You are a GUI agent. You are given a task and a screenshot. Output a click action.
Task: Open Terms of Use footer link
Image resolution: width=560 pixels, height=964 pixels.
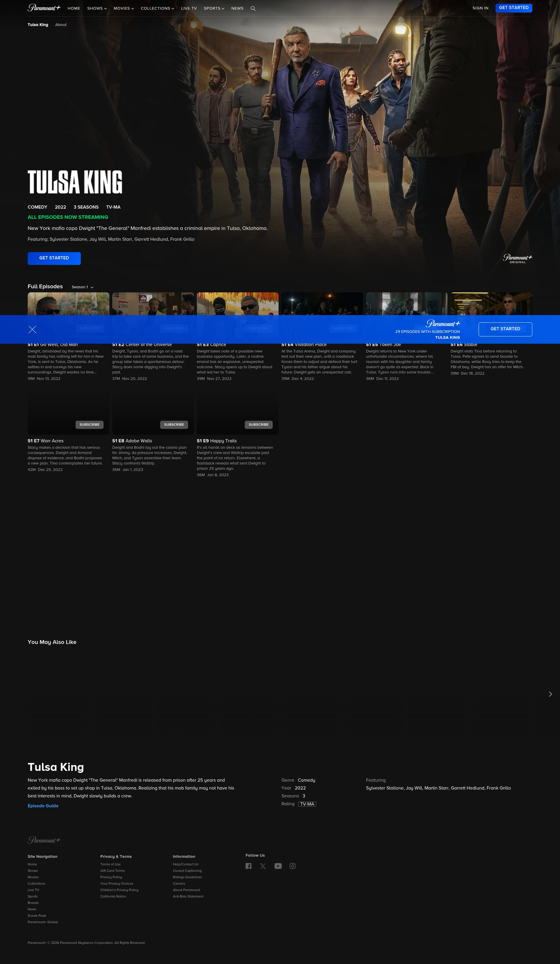click(111, 865)
